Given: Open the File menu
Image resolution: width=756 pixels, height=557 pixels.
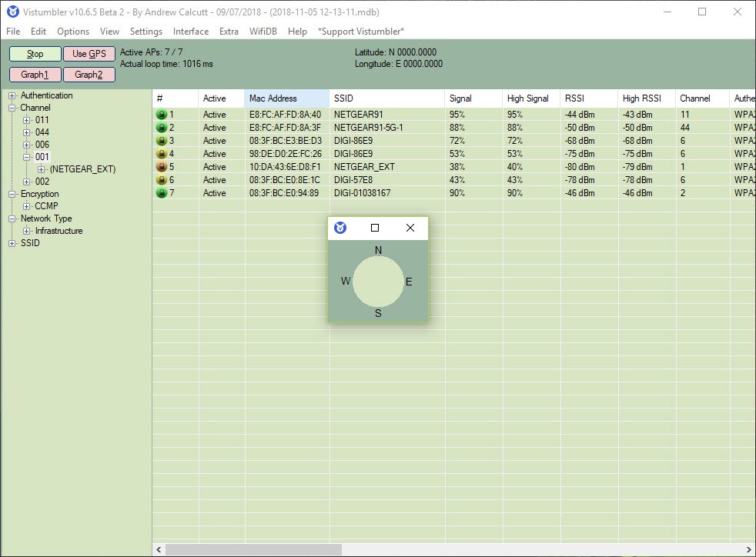Looking at the screenshot, I should tap(13, 32).
